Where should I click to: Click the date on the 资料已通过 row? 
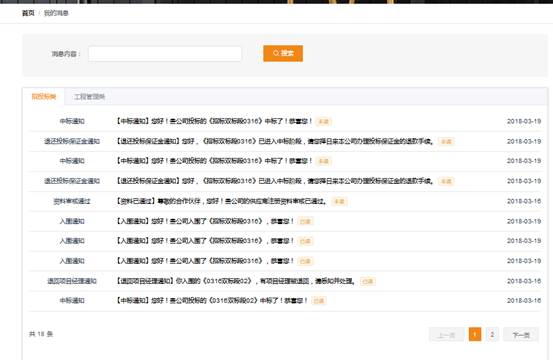(524, 201)
